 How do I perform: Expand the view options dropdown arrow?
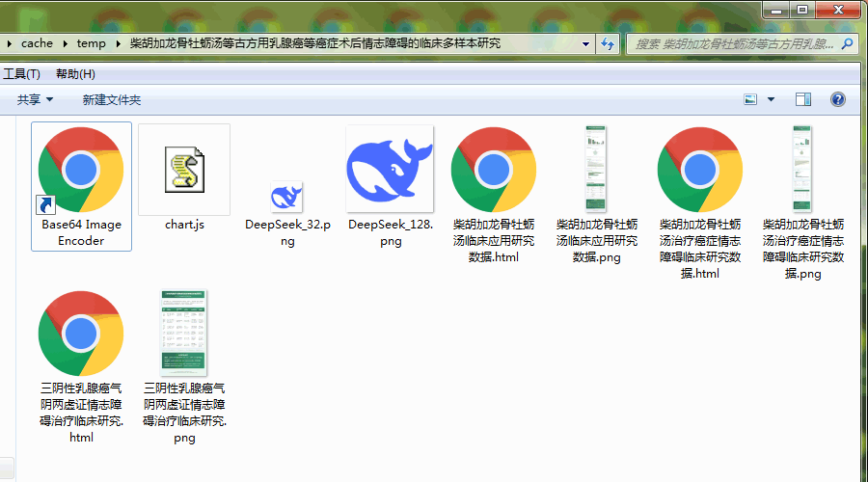click(x=771, y=99)
